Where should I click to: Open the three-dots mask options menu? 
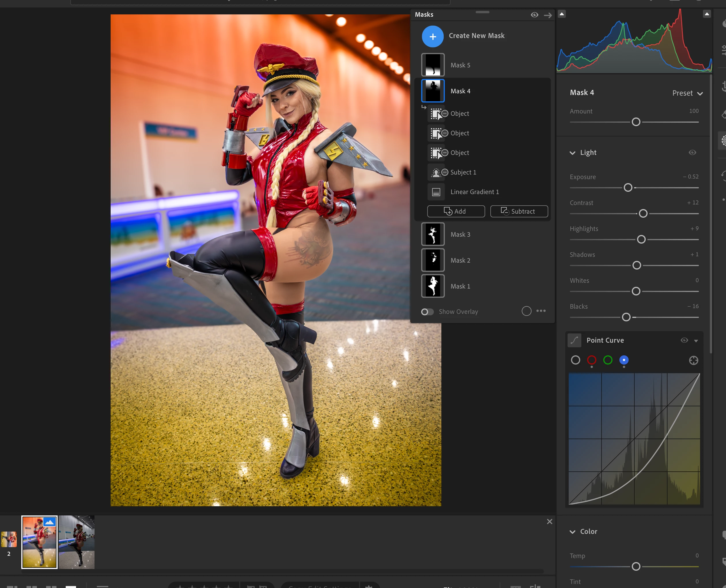pos(541,311)
